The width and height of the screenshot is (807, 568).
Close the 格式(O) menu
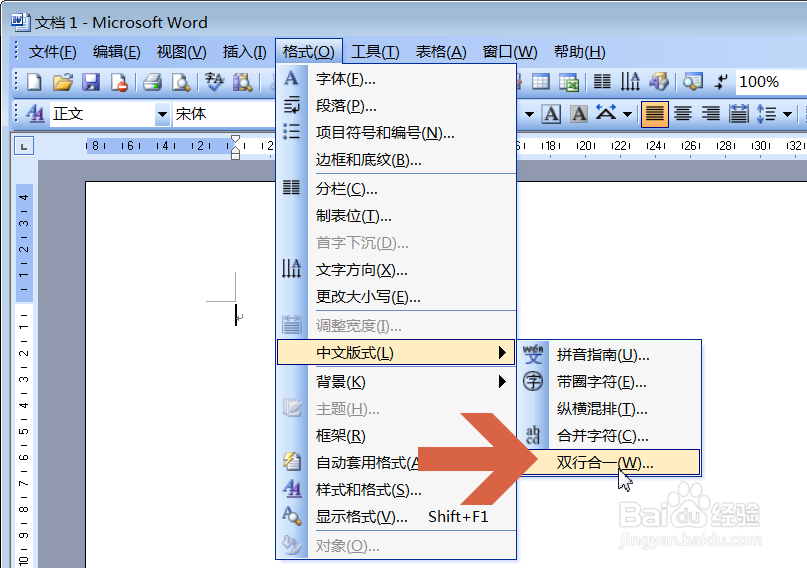(309, 51)
